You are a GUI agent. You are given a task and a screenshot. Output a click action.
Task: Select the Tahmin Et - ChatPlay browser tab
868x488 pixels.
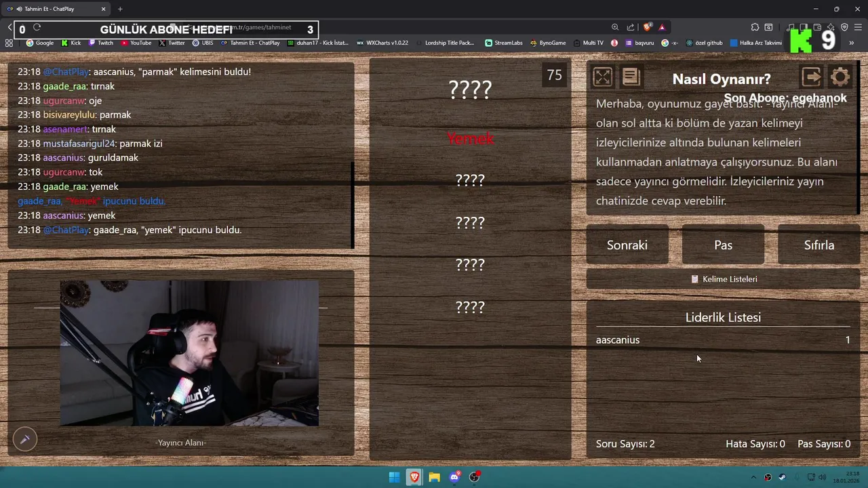pyautogui.click(x=57, y=9)
